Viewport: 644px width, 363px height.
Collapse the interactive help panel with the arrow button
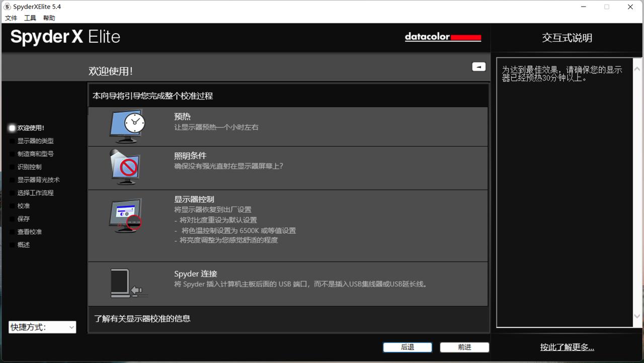(x=478, y=66)
